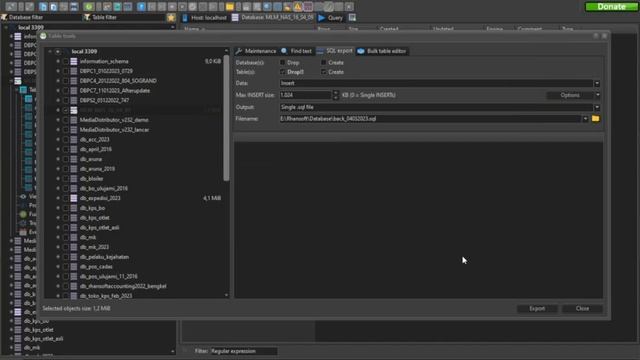
Task: Click the information_schema database icon in dialog
Action: (74, 61)
